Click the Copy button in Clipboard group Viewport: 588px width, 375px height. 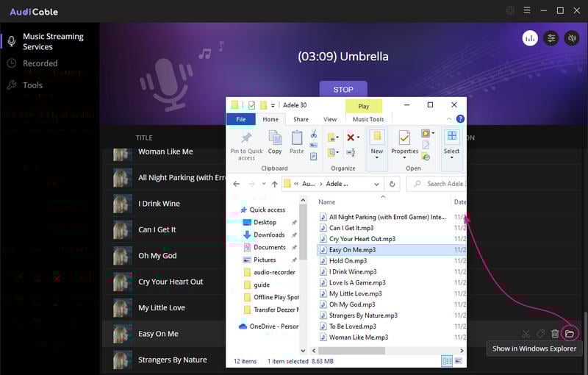point(275,143)
